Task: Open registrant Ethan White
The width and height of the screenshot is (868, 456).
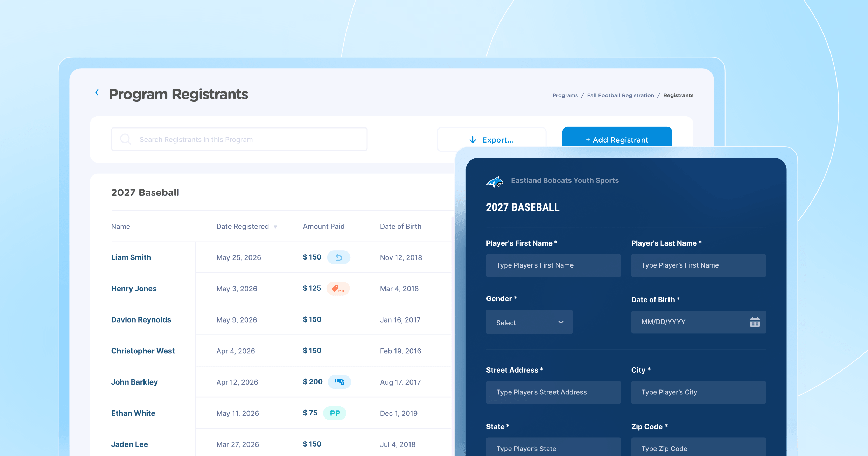Action: [133, 413]
